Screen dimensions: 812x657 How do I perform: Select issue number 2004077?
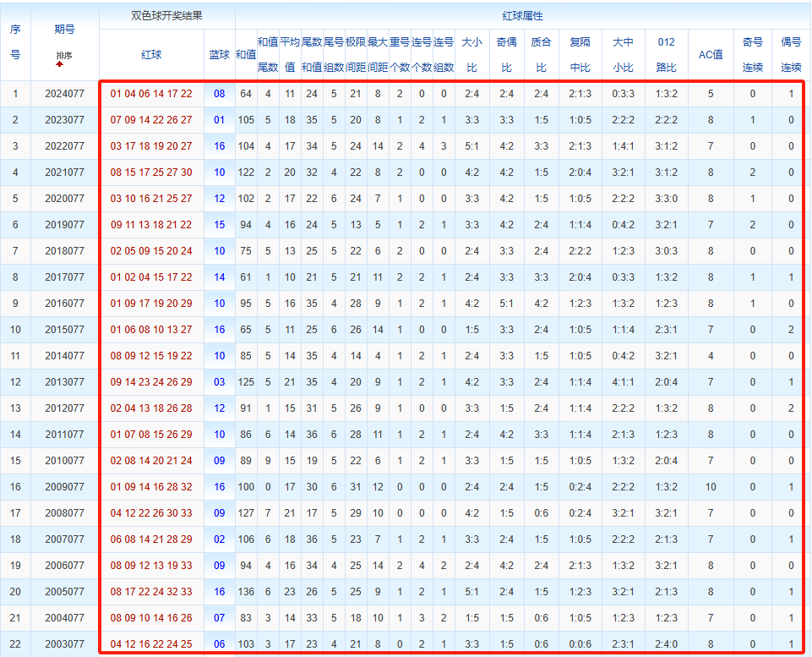[65, 618]
